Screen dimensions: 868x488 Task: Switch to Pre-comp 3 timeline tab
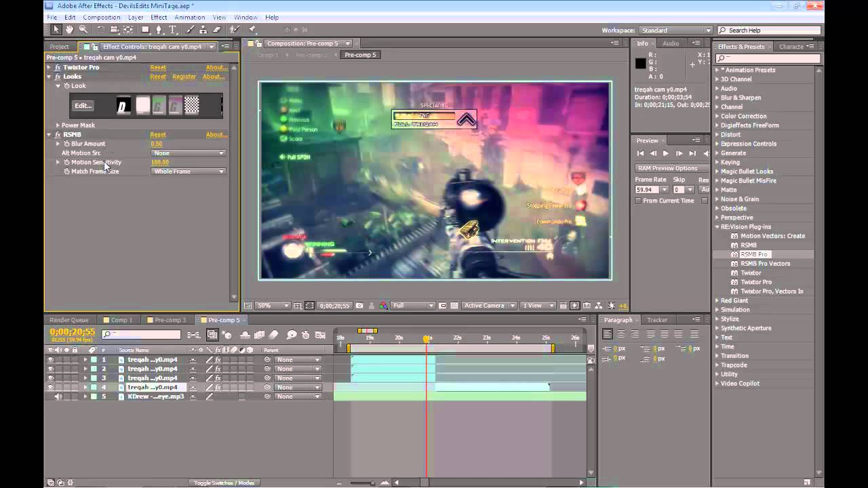tap(170, 320)
